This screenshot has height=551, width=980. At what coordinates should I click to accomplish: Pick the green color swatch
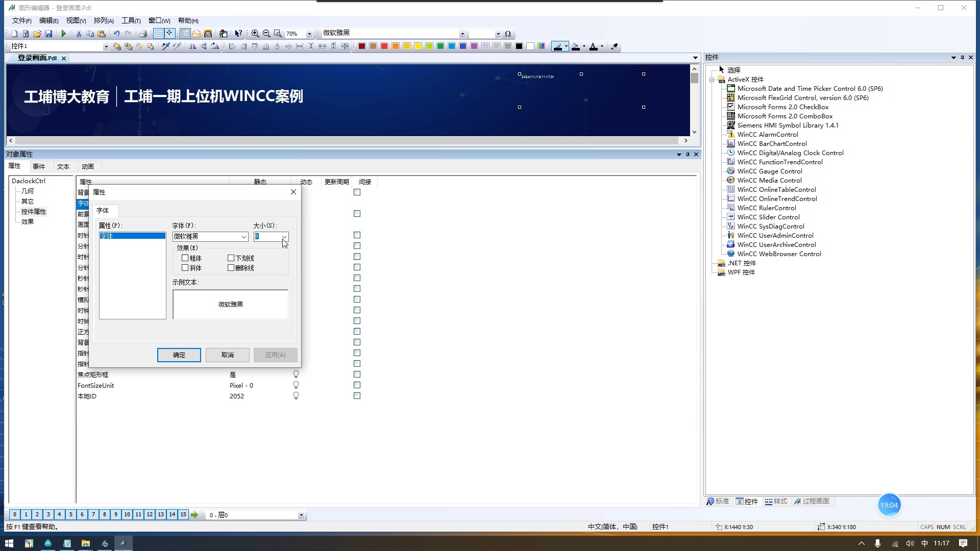coord(440,46)
